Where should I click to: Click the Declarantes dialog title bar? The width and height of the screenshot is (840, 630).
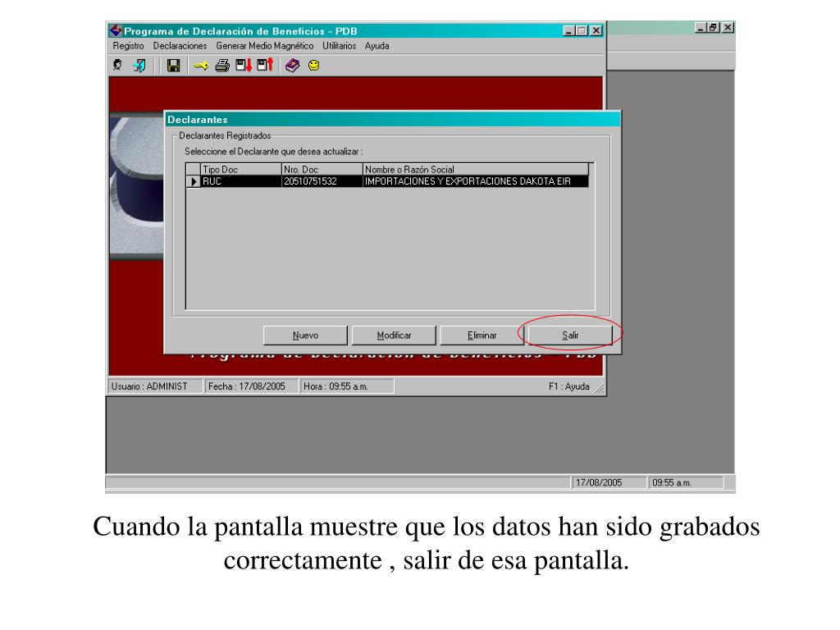(x=393, y=120)
